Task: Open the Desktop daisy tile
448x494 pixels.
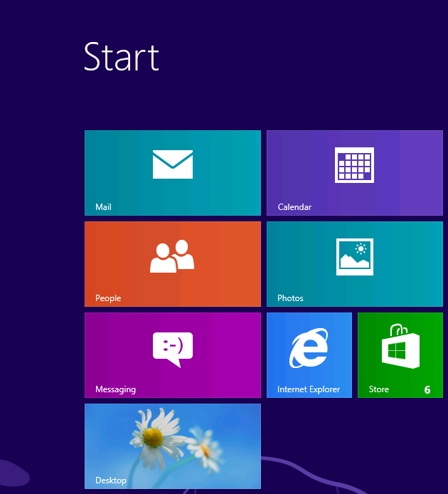Action: point(173,446)
